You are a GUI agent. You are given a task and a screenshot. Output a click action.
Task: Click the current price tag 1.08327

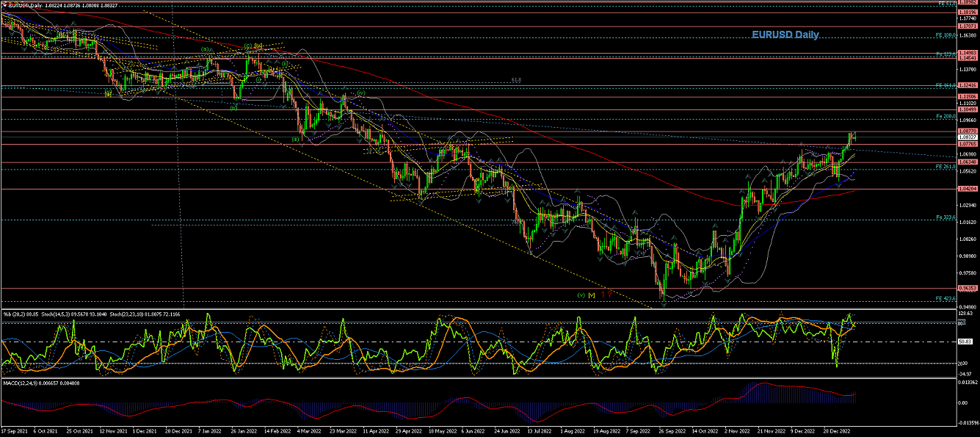click(968, 137)
